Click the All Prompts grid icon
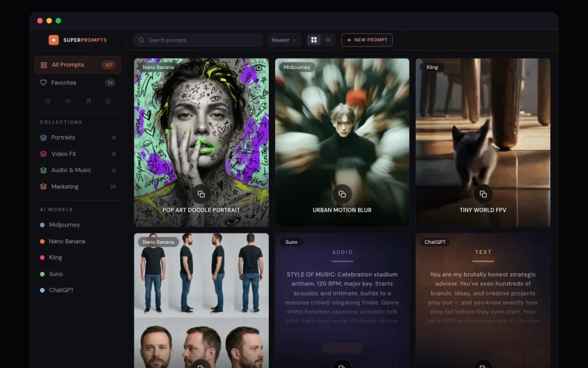The image size is (588, 368). [x=44, y=65]
